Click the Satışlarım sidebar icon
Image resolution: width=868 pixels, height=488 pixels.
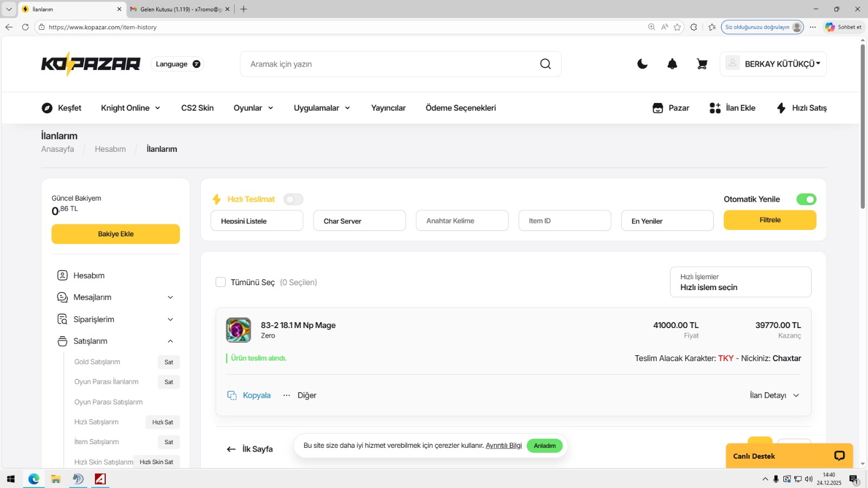(x=62, y=341)
